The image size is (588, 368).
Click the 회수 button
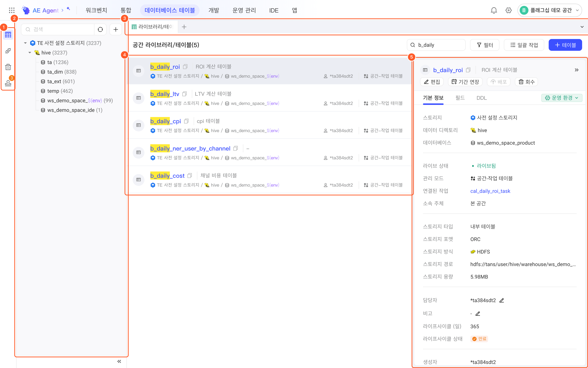[526, 82]
